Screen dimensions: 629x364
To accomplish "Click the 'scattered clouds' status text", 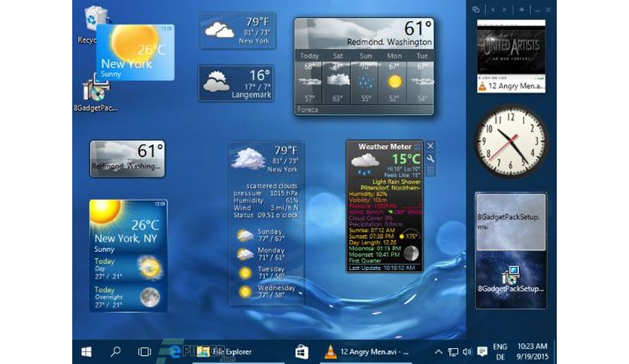I will point(272,186).
